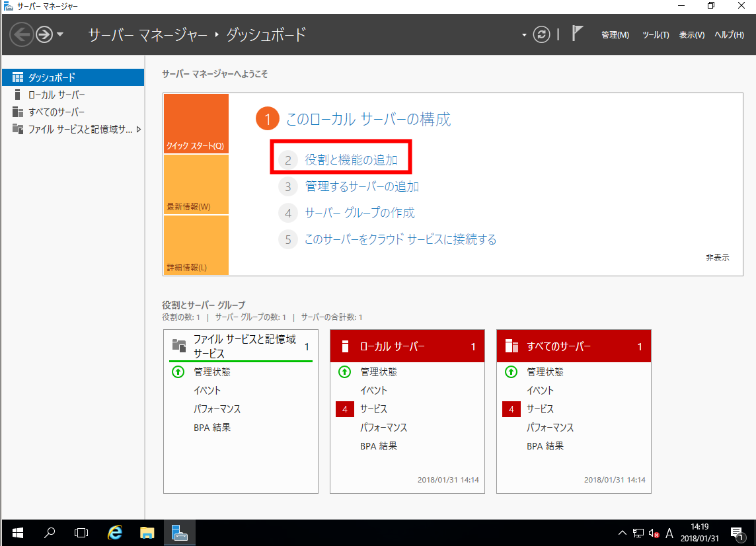Click BPA 結果 in ファイル サービス tile
Viewport: 756px width, 546px height.
click(212, 427)
